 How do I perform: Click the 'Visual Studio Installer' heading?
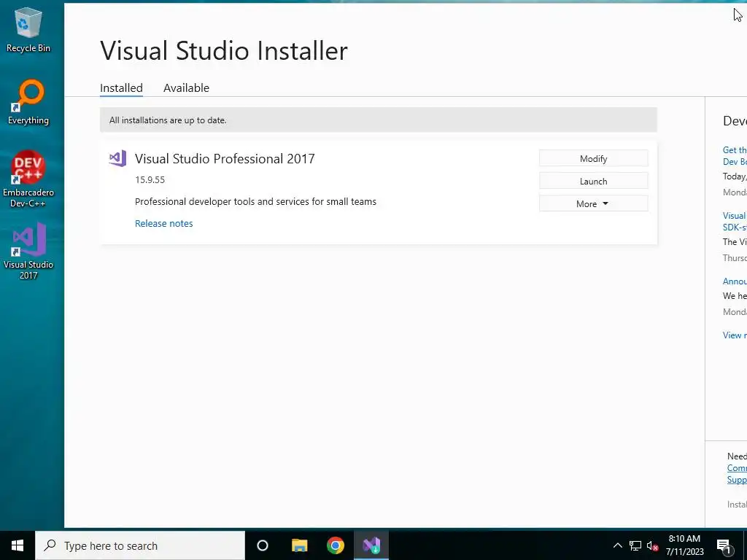[x=224, y=50]
